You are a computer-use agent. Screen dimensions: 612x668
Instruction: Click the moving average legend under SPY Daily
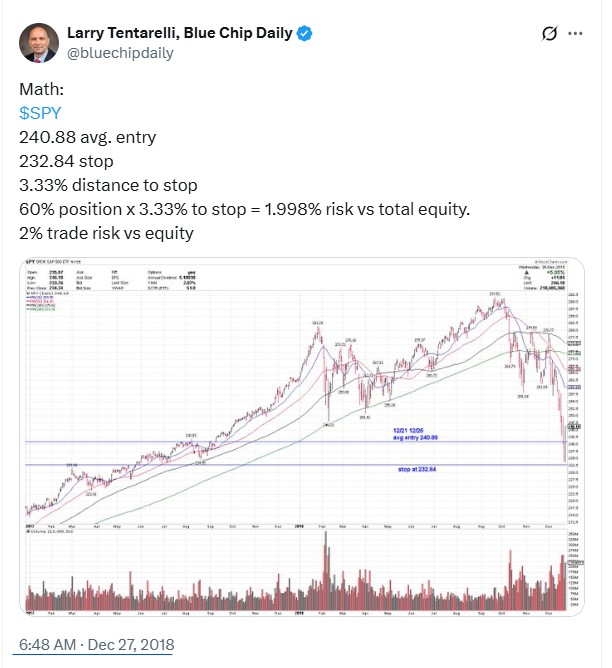coord(41,301)
